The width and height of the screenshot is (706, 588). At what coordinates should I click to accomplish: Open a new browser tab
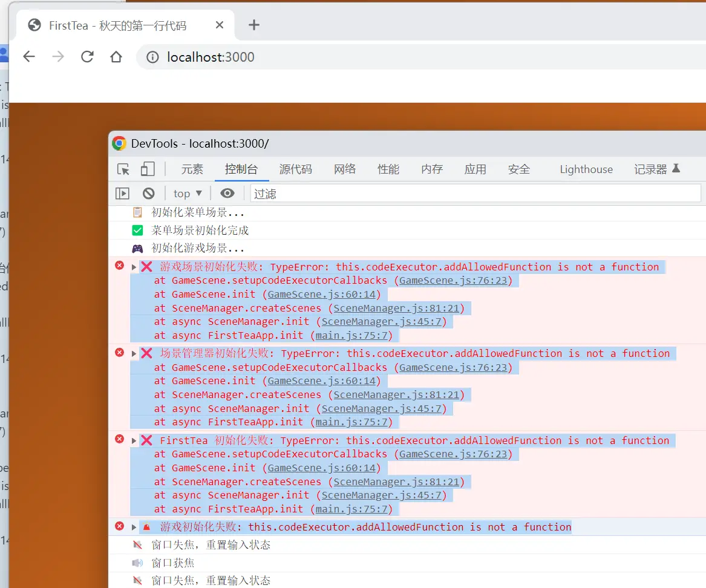click(254, 25)
